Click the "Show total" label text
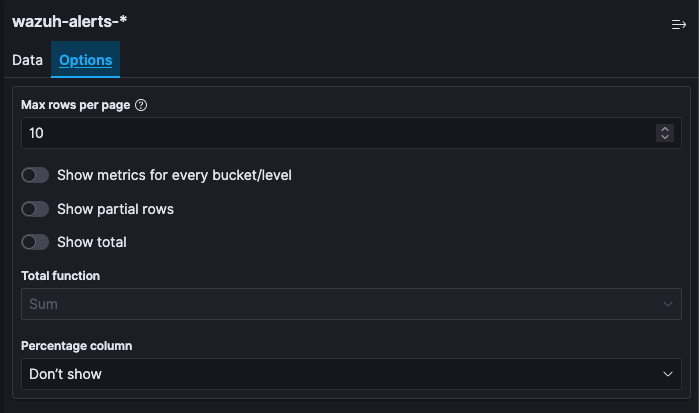The image size is (699, 413). pyautogui.click(x=92, y=242)
